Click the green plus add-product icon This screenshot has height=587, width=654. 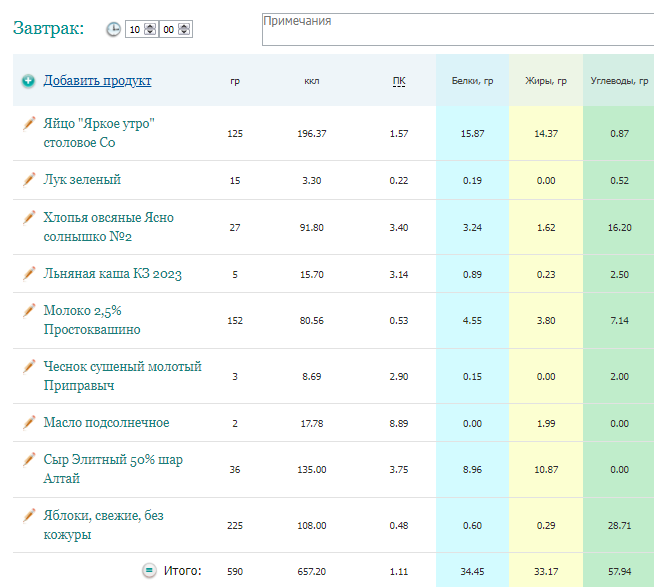(x=28, y=81)
